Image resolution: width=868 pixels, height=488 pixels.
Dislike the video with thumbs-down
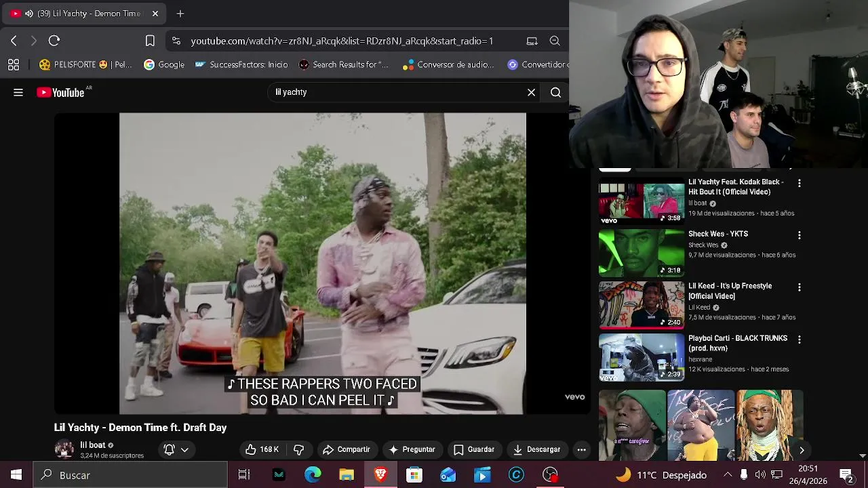point(298,449)
